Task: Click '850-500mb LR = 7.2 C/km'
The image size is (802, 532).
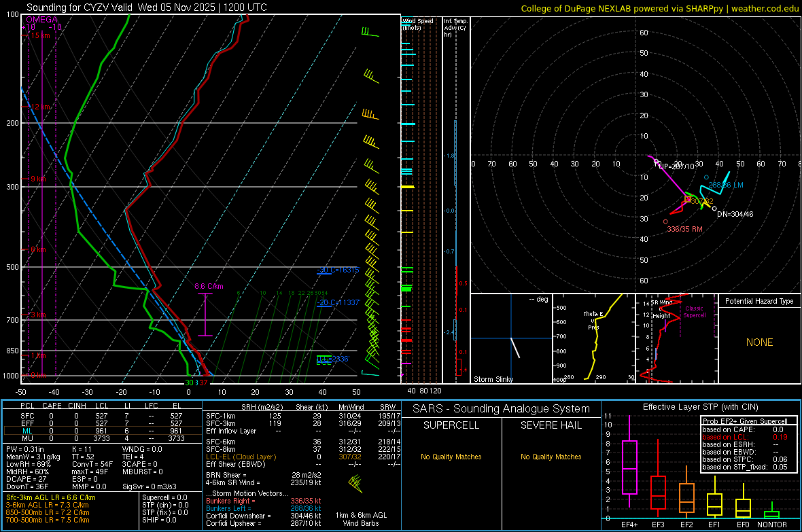Action: (48, 512)
